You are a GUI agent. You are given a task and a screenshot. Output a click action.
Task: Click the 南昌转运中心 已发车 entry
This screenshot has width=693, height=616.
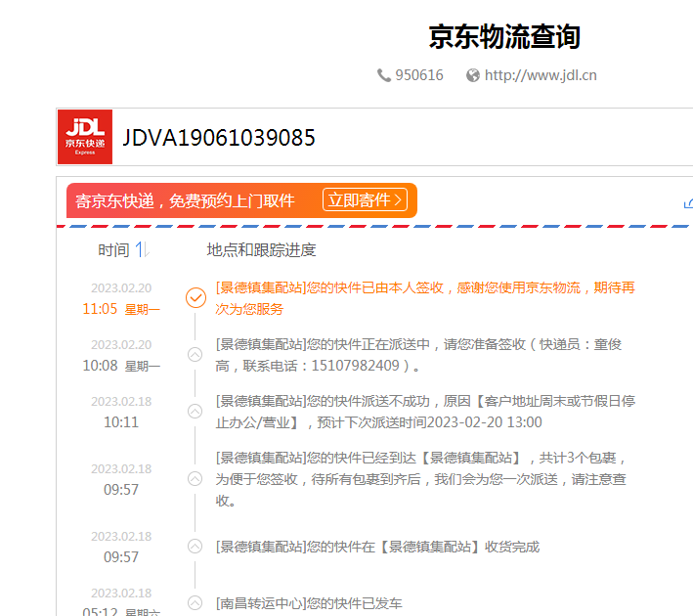[x=309, y=603]
